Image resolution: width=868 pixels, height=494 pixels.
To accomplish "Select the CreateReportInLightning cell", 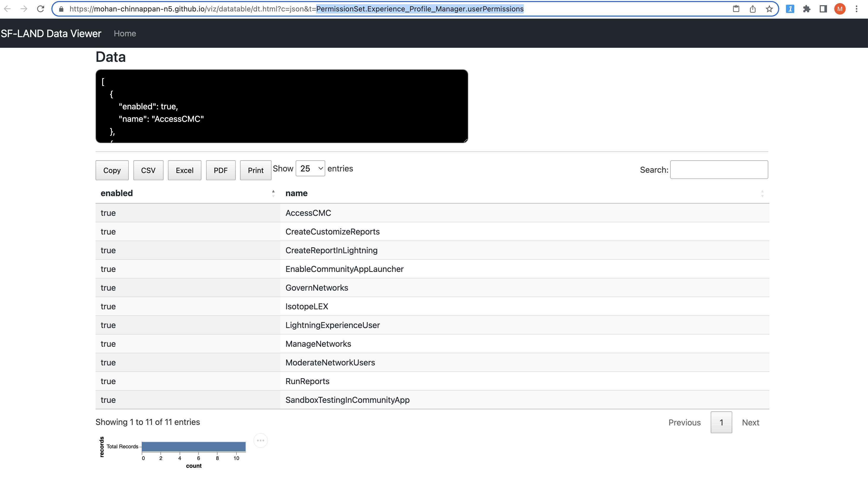I will [x=525, y=250].
